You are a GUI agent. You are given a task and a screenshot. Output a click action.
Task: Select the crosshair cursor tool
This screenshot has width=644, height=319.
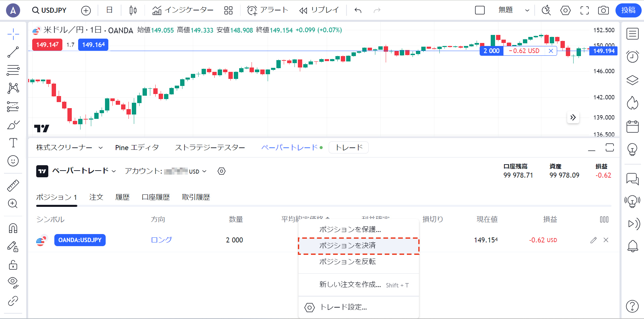coord(13,34)
